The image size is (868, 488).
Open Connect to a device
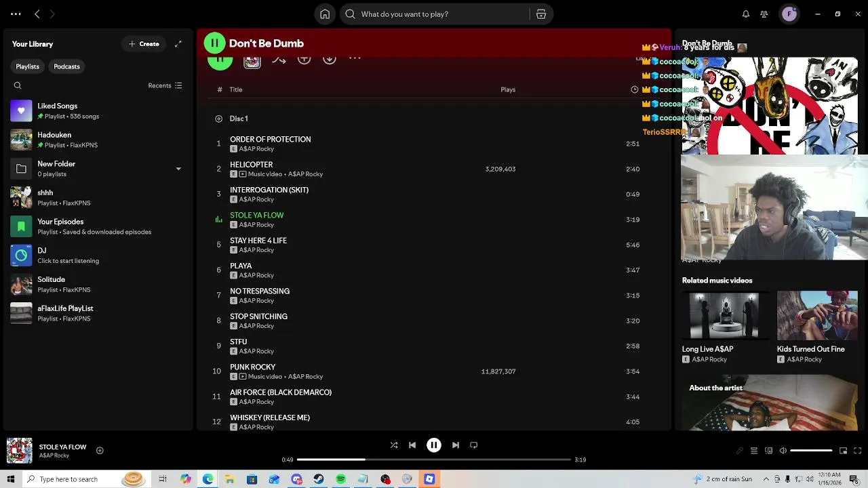[768, 451]
